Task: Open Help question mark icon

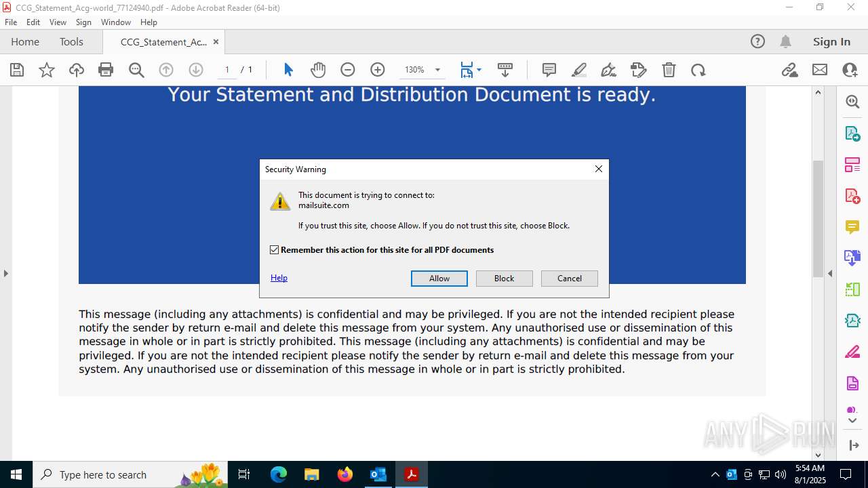Action: 757,41
